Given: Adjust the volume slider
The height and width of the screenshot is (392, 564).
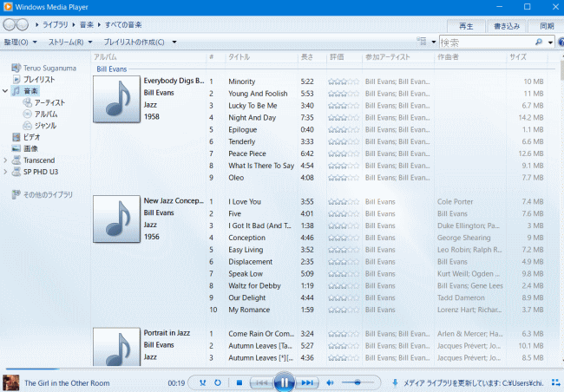Looking at the screenshot, I should click(357, 382).
